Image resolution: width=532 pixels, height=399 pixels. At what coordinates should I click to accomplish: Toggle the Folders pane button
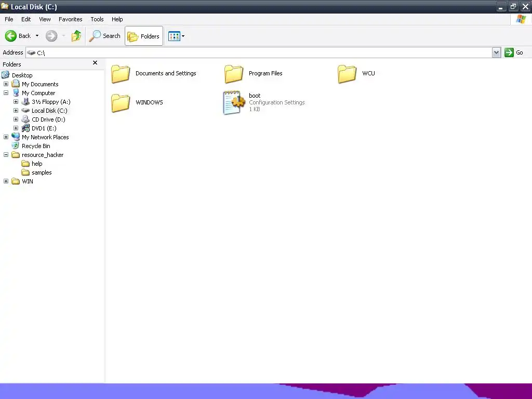[144, 36]
